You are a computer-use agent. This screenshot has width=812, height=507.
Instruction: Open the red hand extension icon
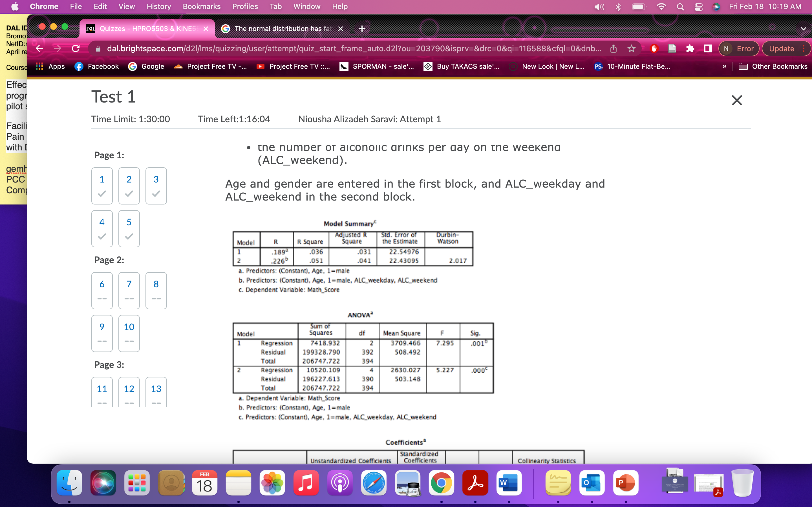click(x=654, y=48)
